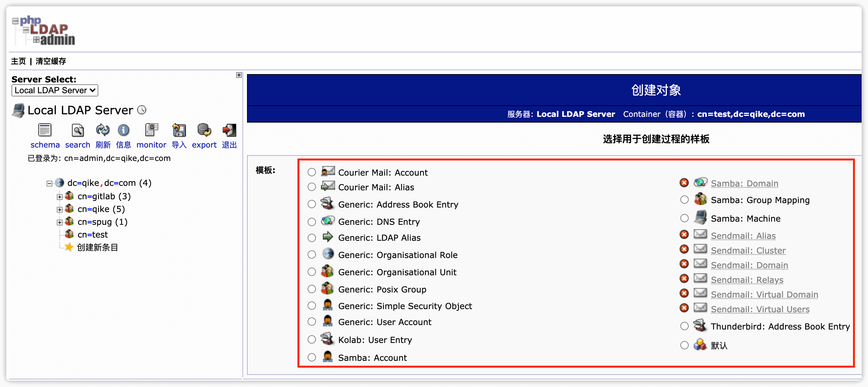Collapse the dc=qike,dc=com root node
Image resolution: width=868 pixels, height=387 pixels.
49,183
